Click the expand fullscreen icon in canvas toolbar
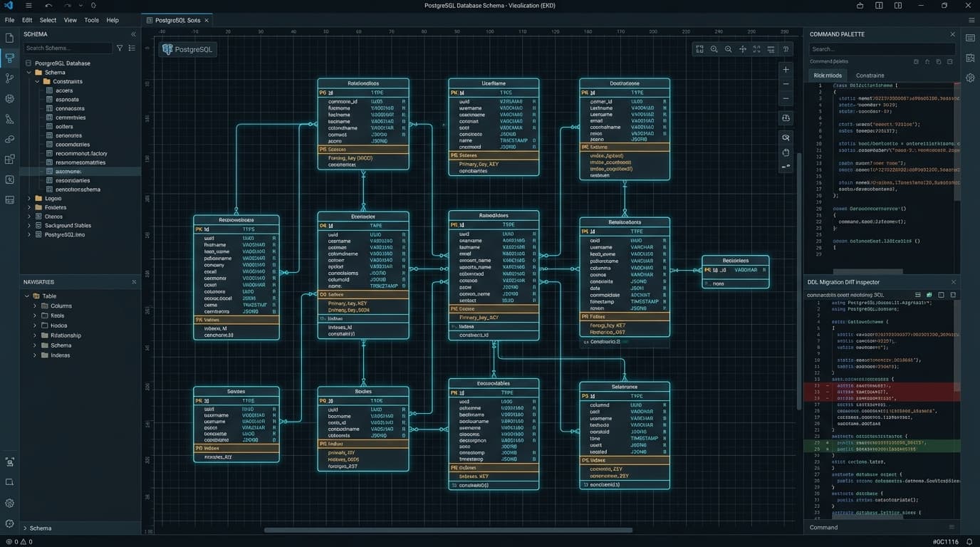980x547 pixels. click(757, 49)
